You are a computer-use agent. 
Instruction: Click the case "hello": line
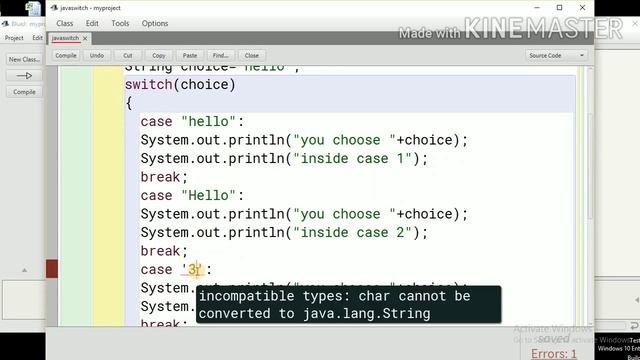coord(192,122)
